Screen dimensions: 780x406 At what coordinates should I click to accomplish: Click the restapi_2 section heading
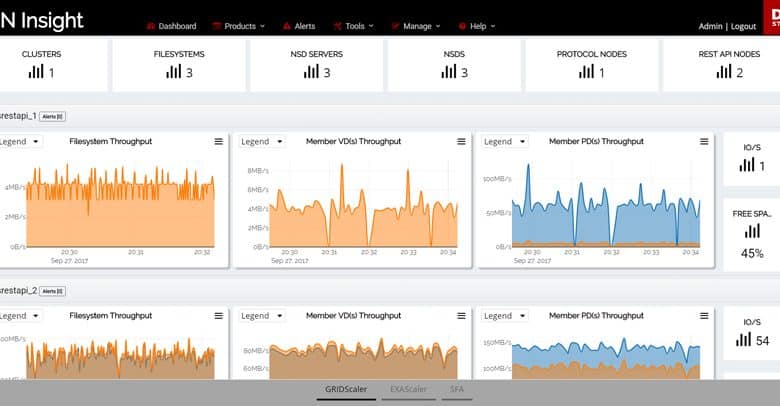click(18, 291)
